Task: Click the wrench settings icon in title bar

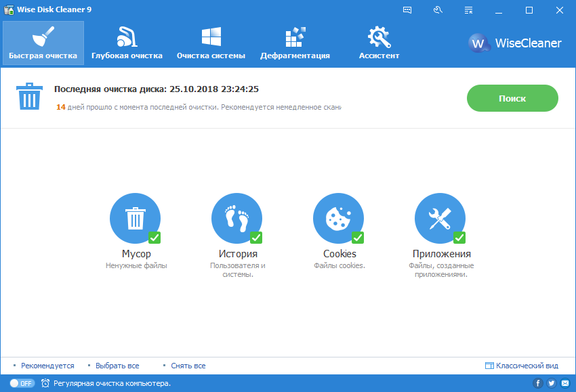Action: pyautogui.click(x=438, y=10)
